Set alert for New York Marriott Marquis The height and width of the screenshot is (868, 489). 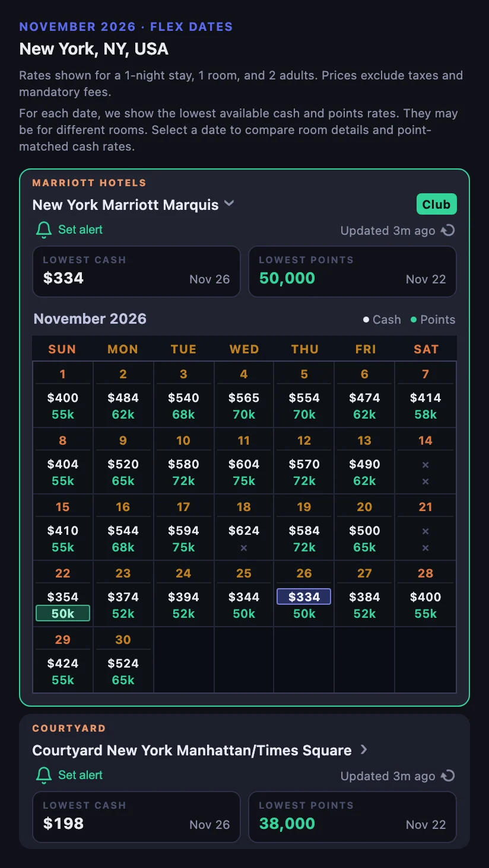pyautogui.click(x=69, y=230)
